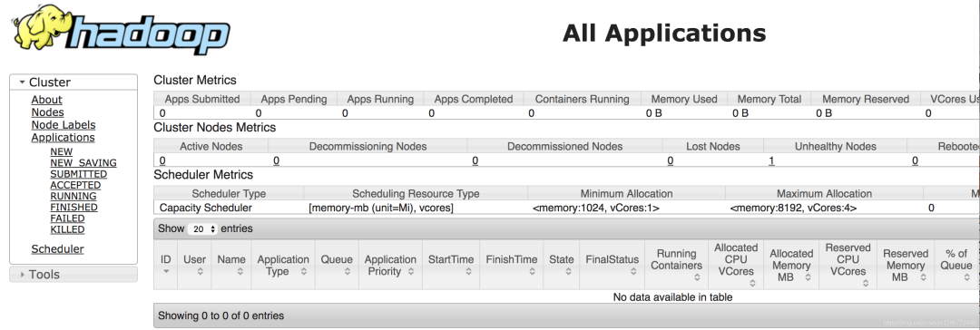Sort by FinalStatus column arrows
The height and width of the screenshot is (330, 980).
pyautogui.click(x=633, y=272)
